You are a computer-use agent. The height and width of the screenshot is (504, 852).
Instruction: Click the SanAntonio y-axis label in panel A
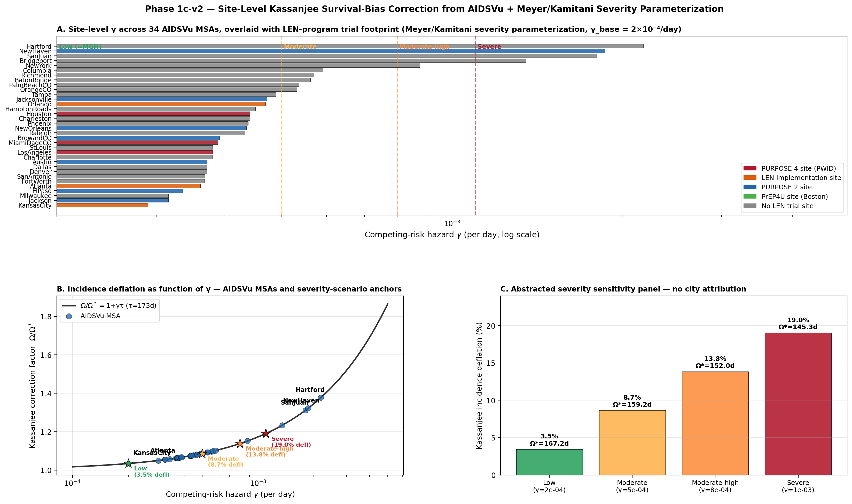coord(34,177)
